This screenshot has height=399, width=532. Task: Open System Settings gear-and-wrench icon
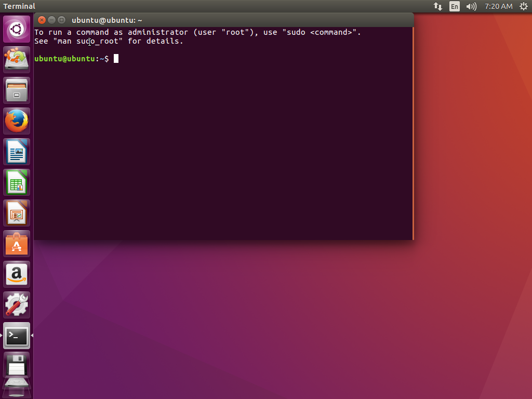pos(17,305)
